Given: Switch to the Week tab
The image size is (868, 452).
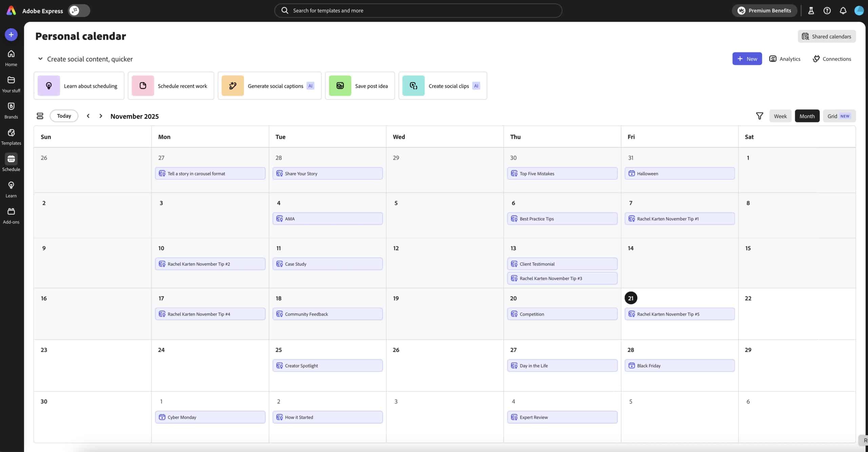Looking at the screenshot, I should 780,116.
